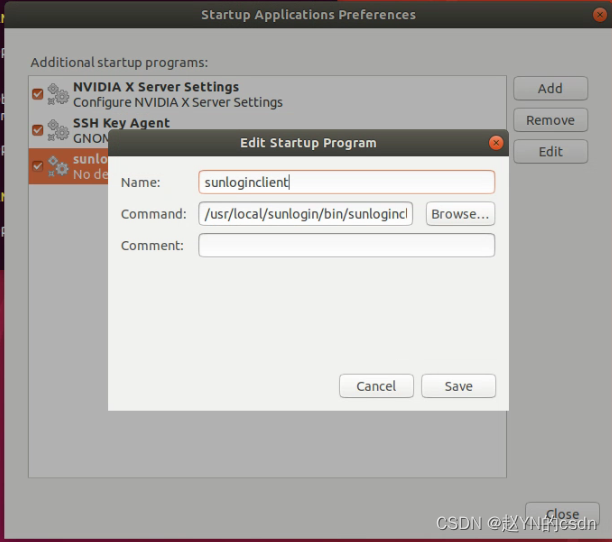Viewport: 612px width, 542px height.
Task: Click the Close button of Startup Applications Preferences
Action: 562,514
